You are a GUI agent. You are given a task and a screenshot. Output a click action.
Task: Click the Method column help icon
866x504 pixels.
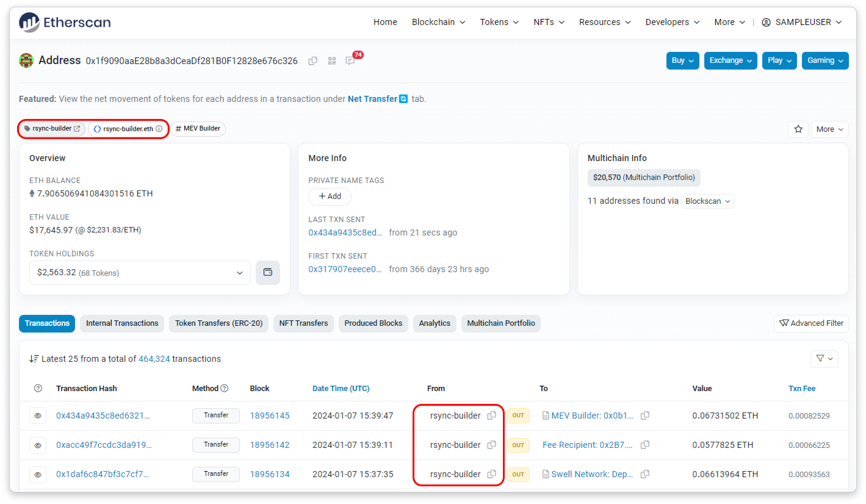click(x=224, y=388)
